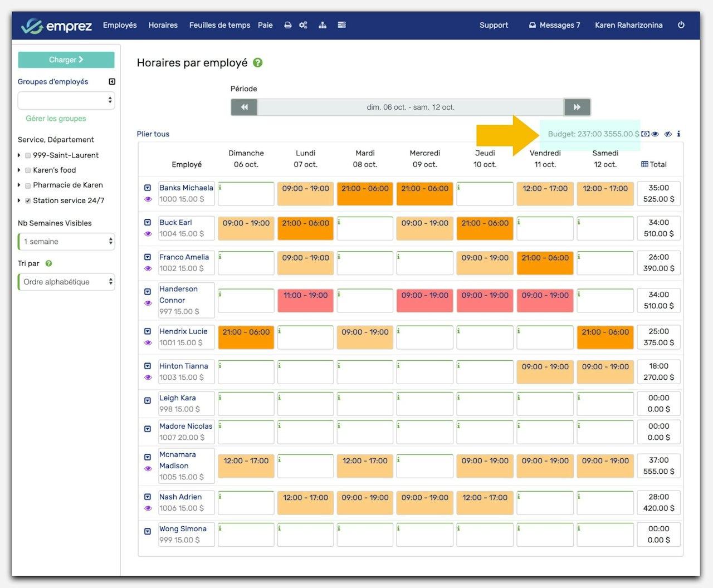
Task: Open the Tri par sort dropdown
Action: [66, 282]
